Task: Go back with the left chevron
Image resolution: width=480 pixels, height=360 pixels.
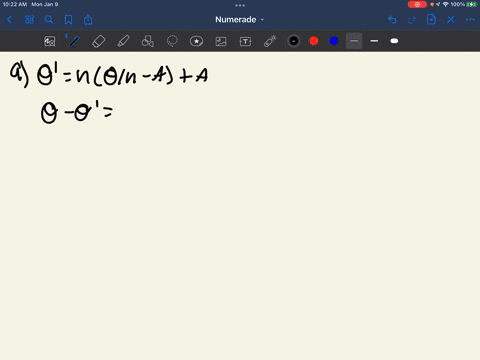Action: pyautogui.click(x=9, y=20)
